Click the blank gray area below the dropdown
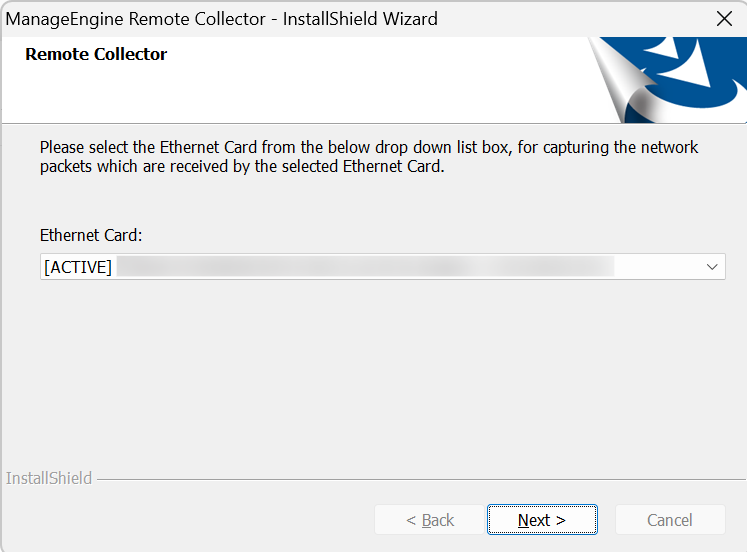Viewport: 747px width, 552px height. pos(374,371)
